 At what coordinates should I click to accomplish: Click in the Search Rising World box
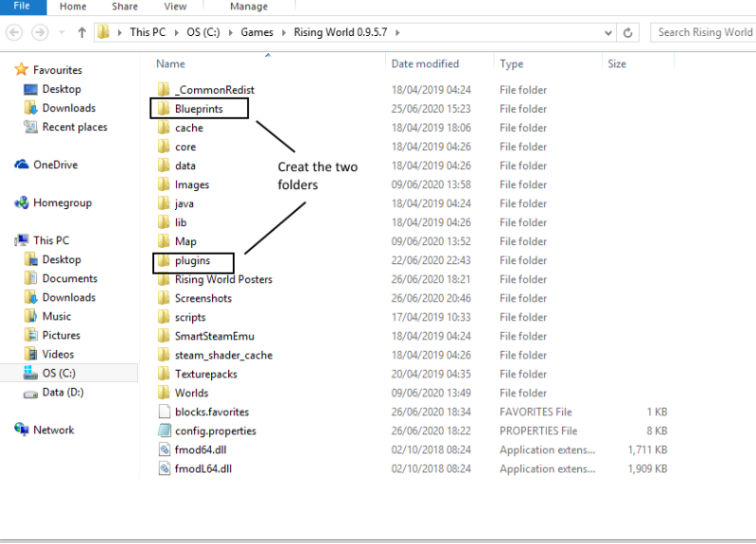click(x=702, y=32)
